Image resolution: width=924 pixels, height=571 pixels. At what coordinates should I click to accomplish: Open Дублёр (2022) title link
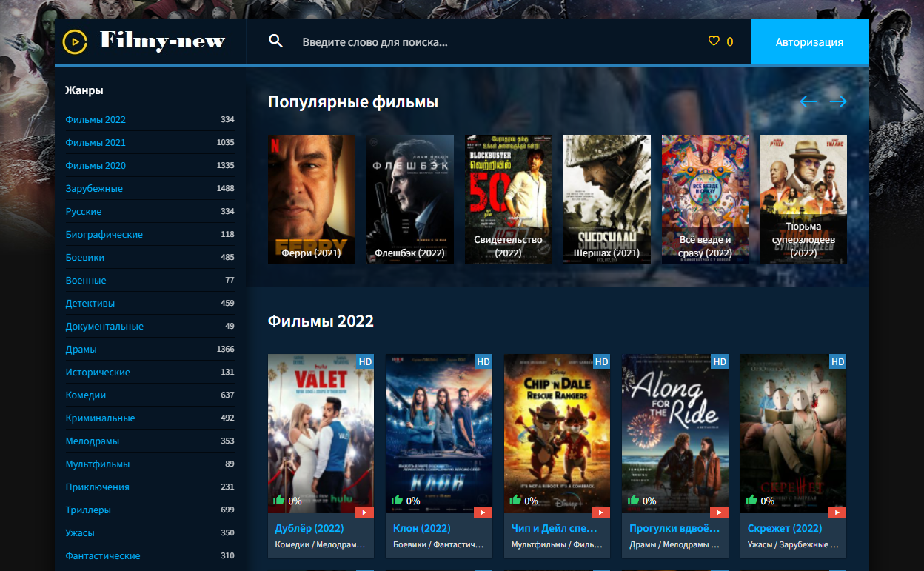point(309,528)
